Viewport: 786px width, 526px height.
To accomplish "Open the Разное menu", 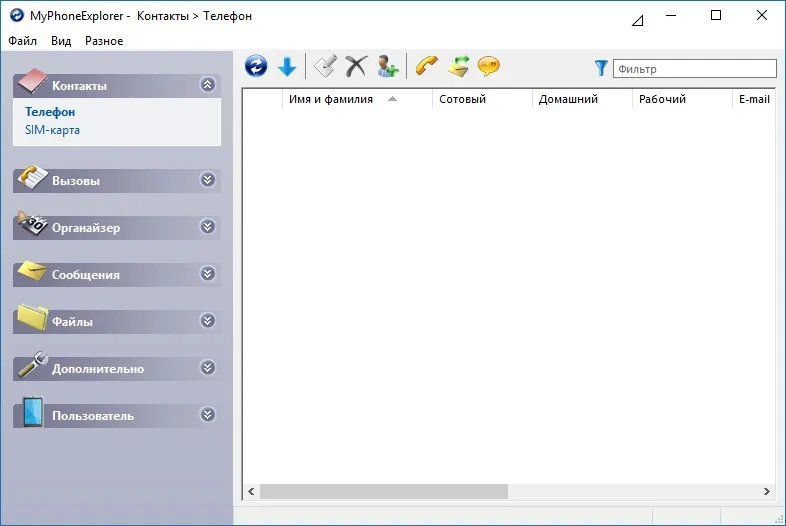I will 104,41.
